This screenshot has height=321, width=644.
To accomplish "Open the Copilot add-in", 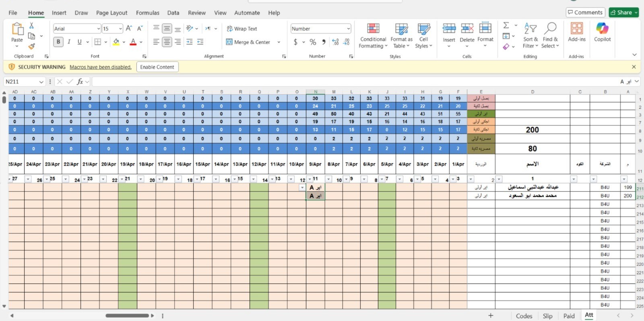I will 602,32.
